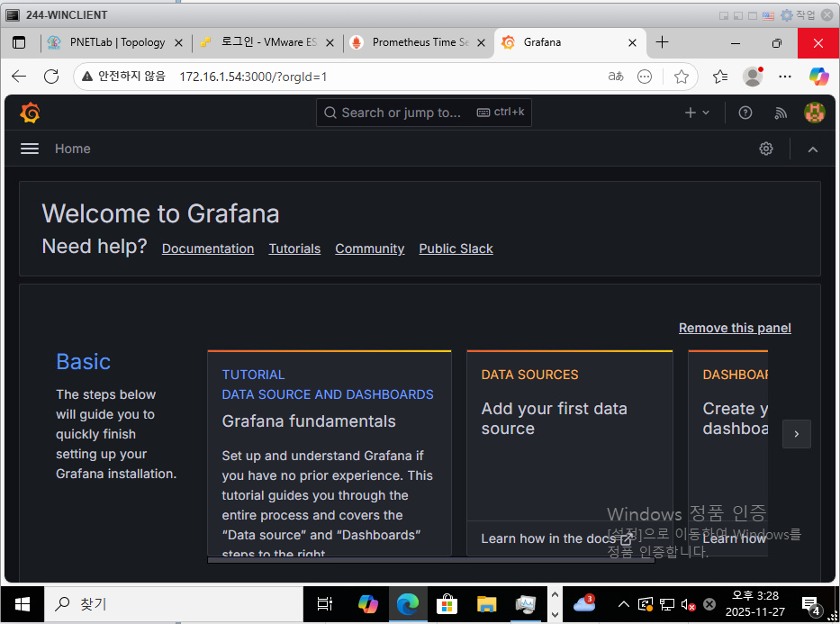
Task: Click Remove this panel link
Action: coord(735,328)
